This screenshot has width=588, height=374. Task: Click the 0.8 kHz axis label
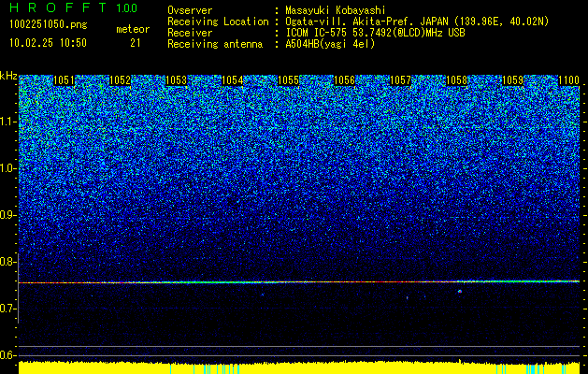click(7, 262)
